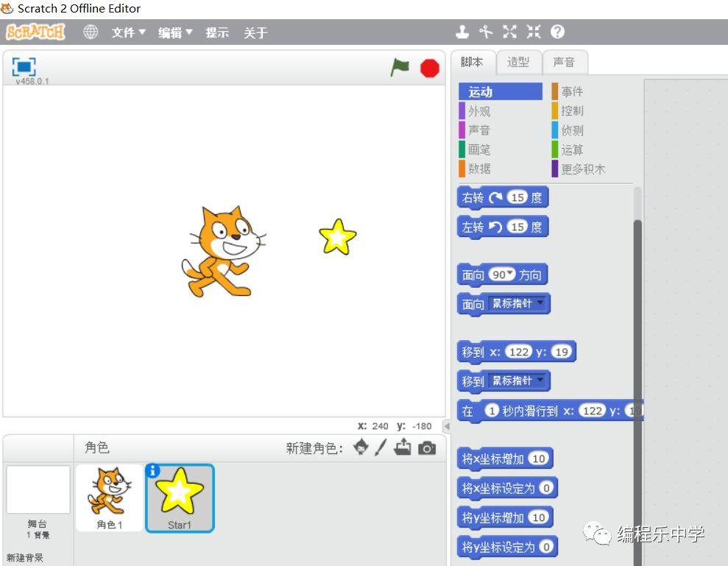Open the 提示 menu
Image resolution: width=728 pixels, height=566 pixels.
pos(217,32)
